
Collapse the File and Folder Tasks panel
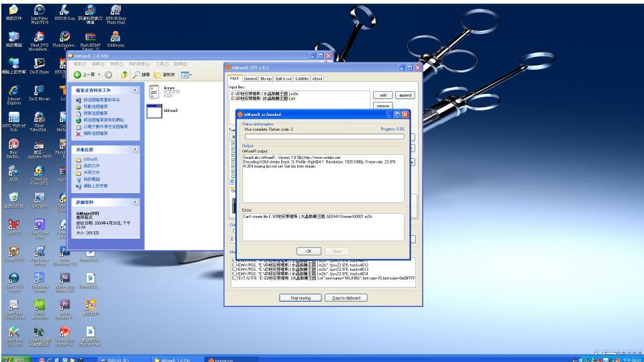(x=136, y=89)
